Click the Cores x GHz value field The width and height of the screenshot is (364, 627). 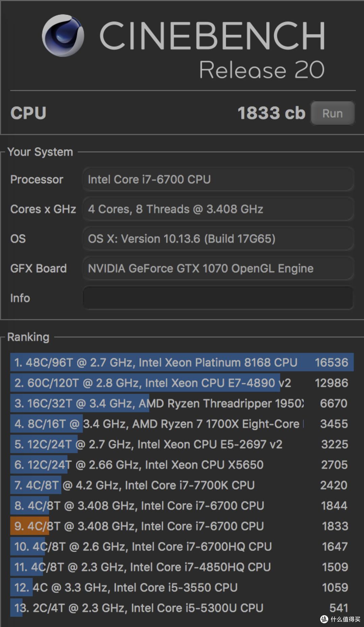click(x=218, y=209)
